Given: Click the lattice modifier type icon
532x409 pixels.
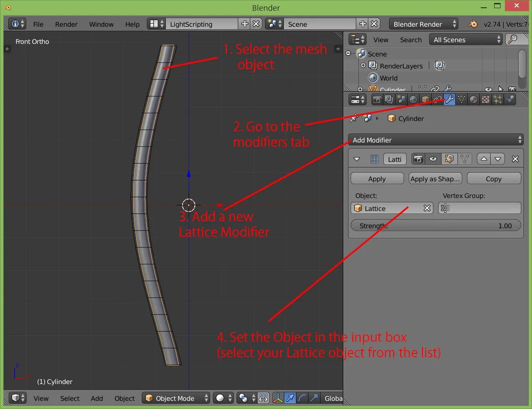Looking at the screenshot, I should tap(374, 159).
